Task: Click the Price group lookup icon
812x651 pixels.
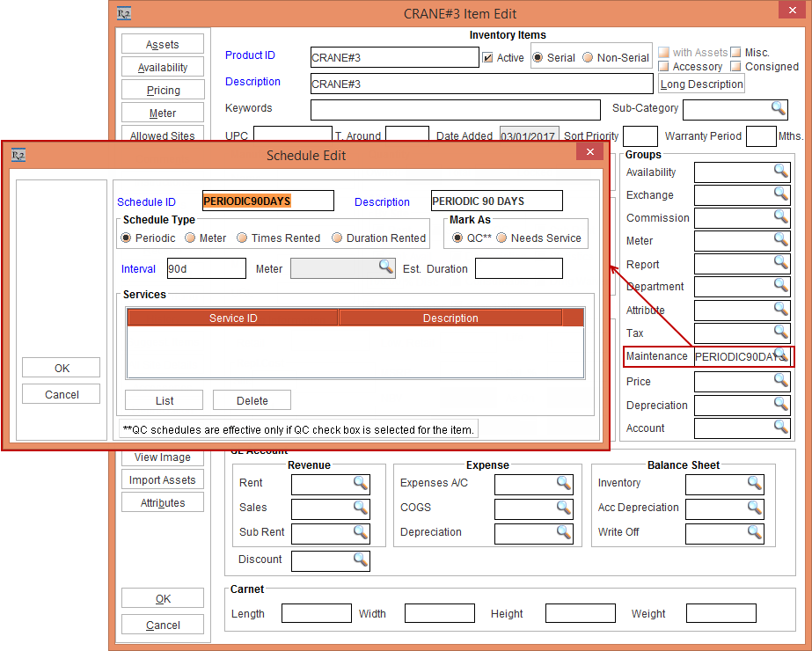Action: coord(780,380)
